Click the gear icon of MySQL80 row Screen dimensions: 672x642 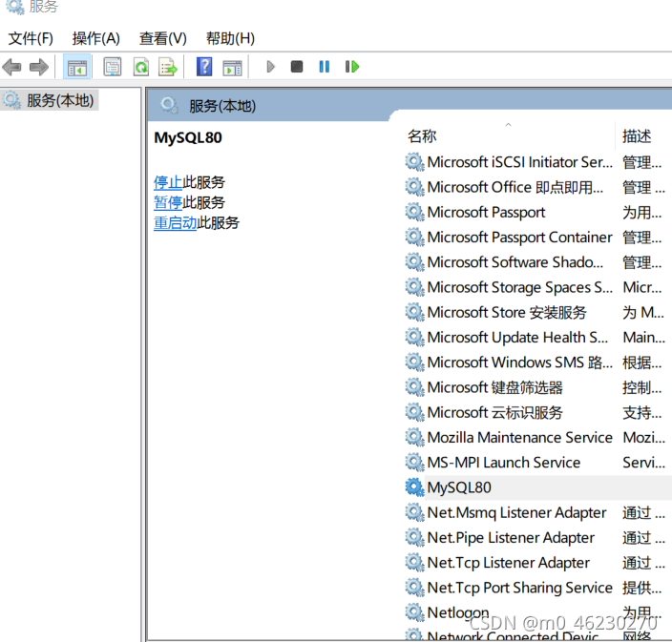point(414,487)
